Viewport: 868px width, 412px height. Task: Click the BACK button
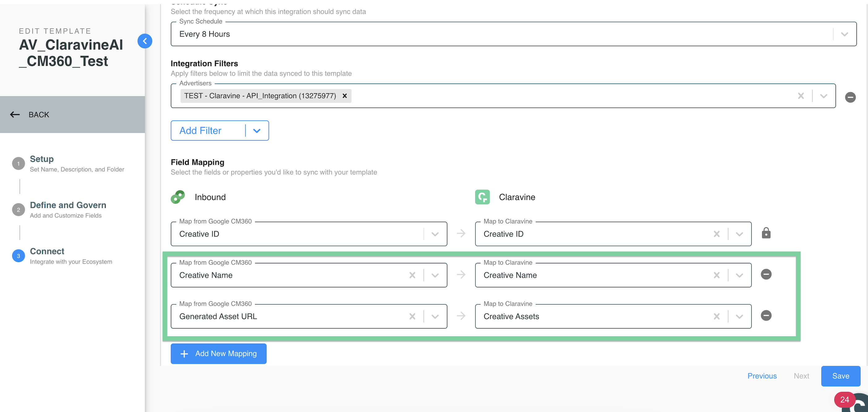(72, 115)
